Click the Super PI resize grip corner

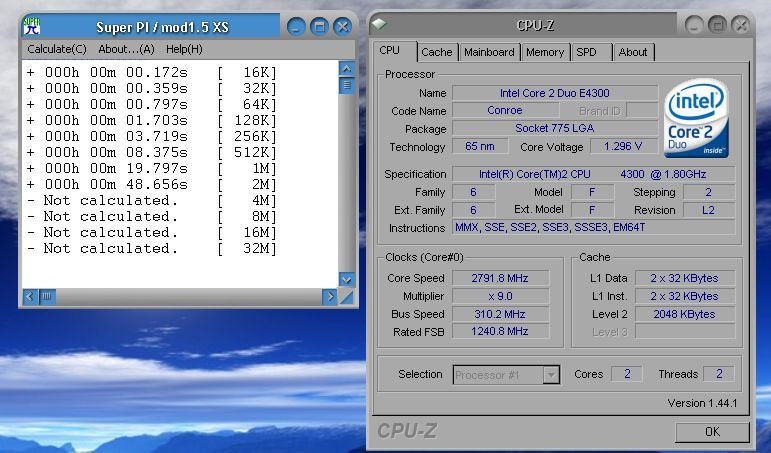tap(347, 297)
